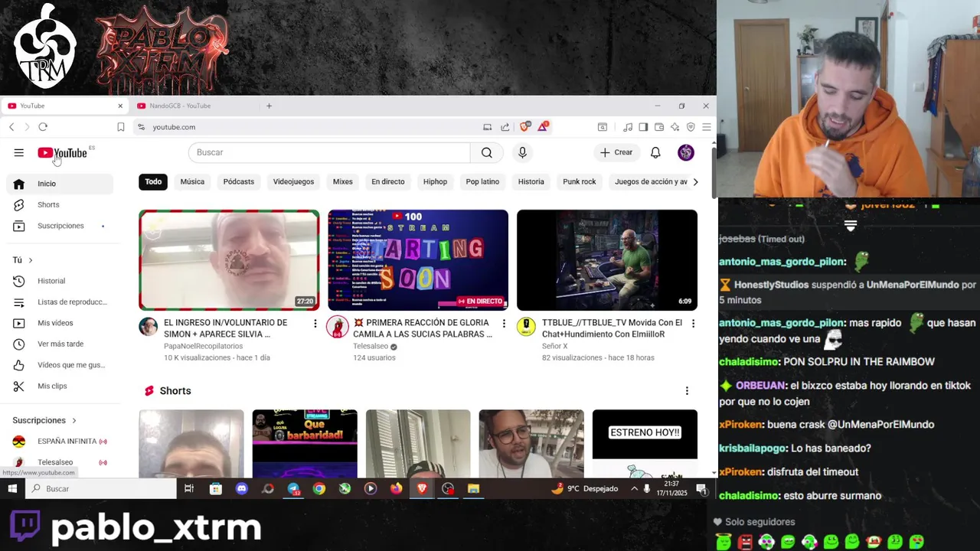Image resolution: width=980 pixels, height=551 pixels.
Task: Open Brave Rewards triangle icon
Action: [x=543, y=127]
